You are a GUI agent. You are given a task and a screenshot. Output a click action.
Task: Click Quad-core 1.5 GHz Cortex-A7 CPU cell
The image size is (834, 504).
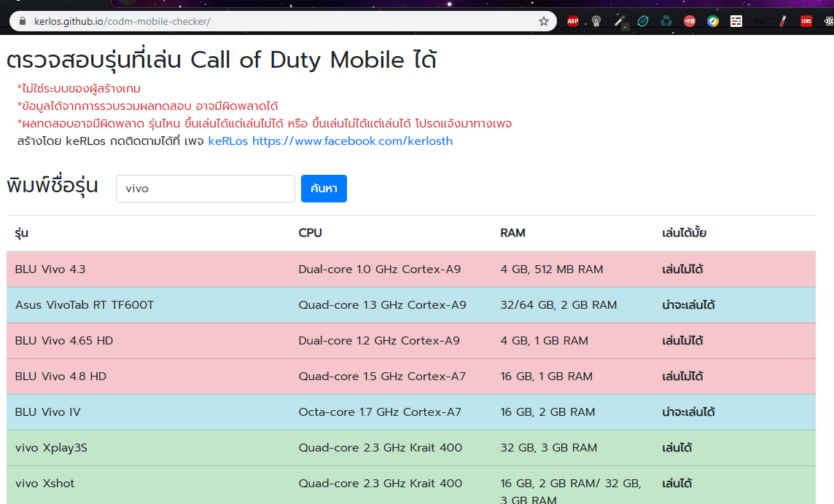[x=382, y=376]
